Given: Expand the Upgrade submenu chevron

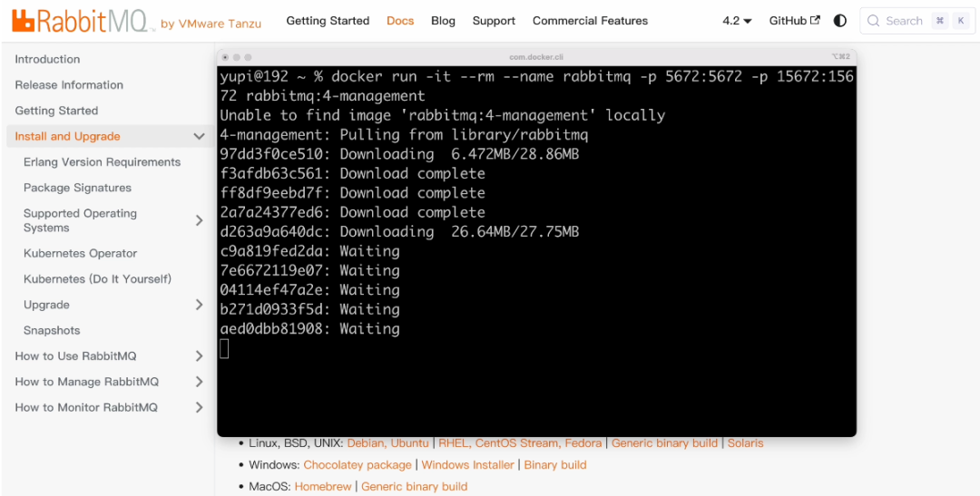Looking at the screenshot, I should point(200,305).
